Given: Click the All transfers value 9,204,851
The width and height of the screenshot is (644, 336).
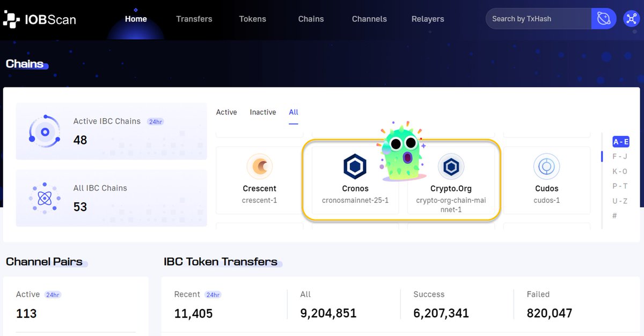Looking at the screenshot, I should [x=328, y=313].
